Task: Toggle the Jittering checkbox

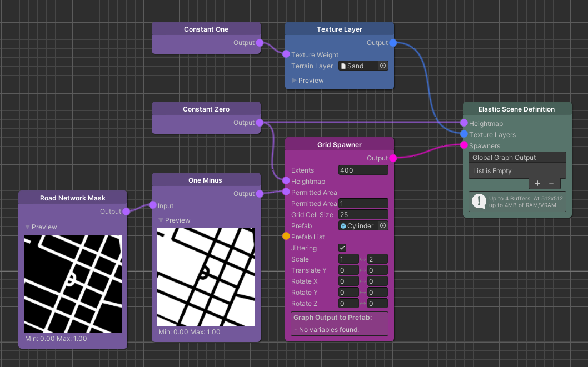Action: pyautogui.click(x=342, y=248)
